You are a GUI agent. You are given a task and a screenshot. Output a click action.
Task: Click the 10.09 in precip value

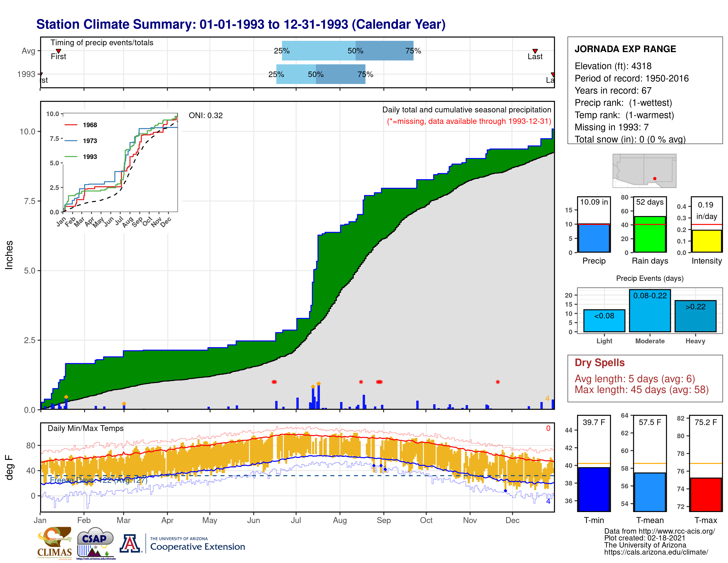pos(594,202)
